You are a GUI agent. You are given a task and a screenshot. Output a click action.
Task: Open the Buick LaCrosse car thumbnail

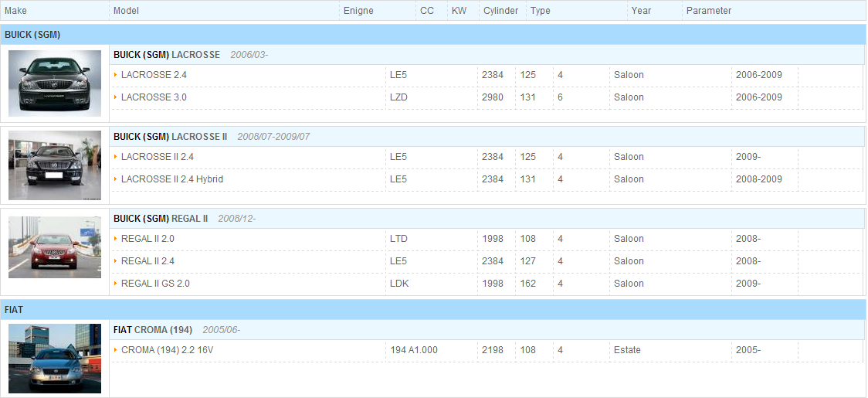[x=55, y=83]
